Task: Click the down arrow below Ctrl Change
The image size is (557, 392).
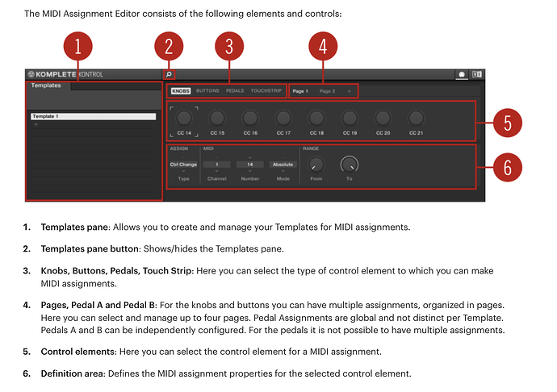Action: pos(183,171)
